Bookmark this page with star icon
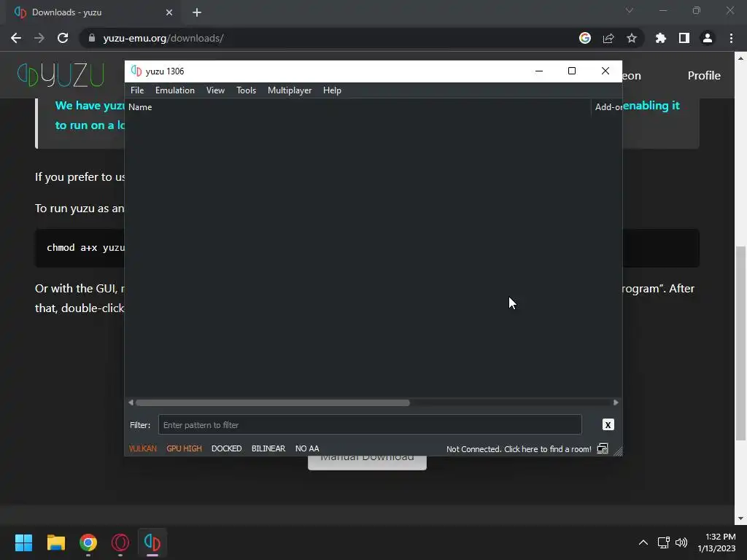This screenshot has width=747, height=560. click(x=632, y=38)
